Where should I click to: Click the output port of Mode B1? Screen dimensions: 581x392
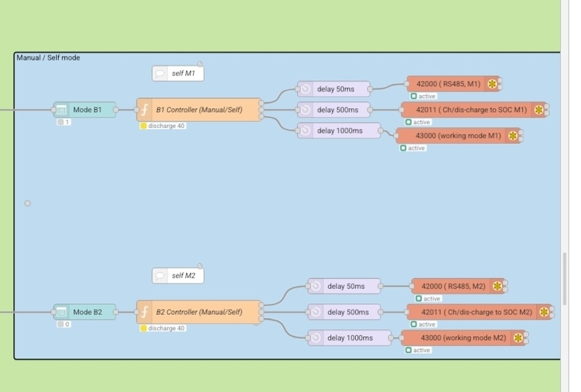click(115, 110)
